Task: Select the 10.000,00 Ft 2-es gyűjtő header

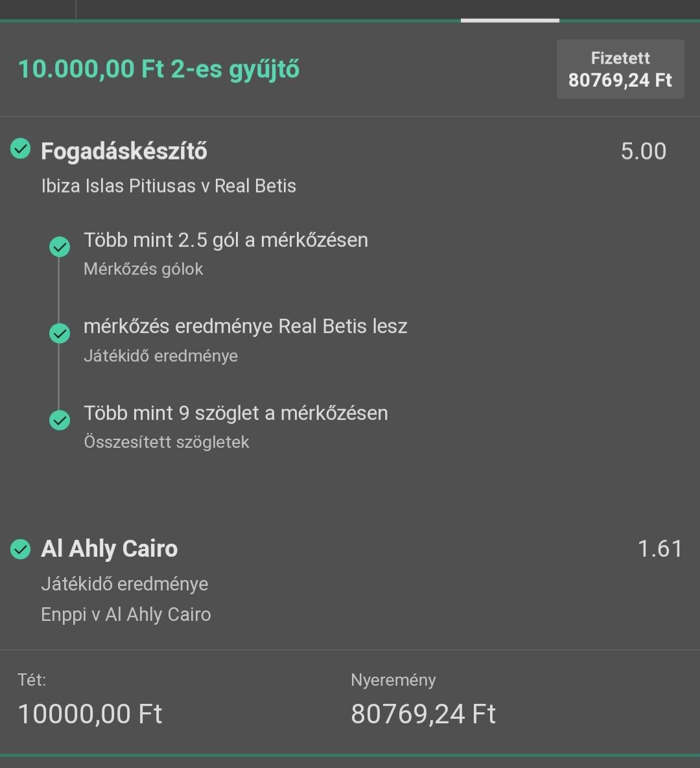Action: [x=159, y=69]
